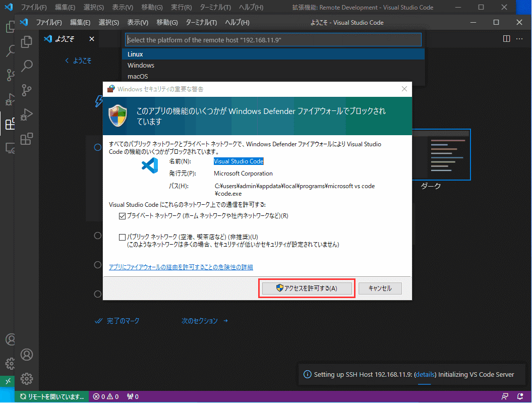
Task: Close the ようこそ welcome tab
Action: 92,39
